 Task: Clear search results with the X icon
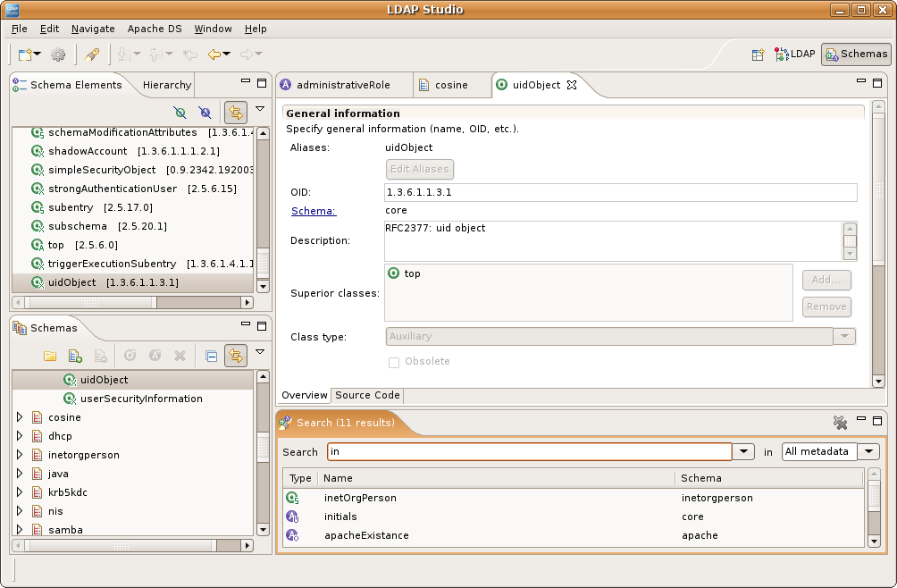pyautogui.click(x=840, y=423)
